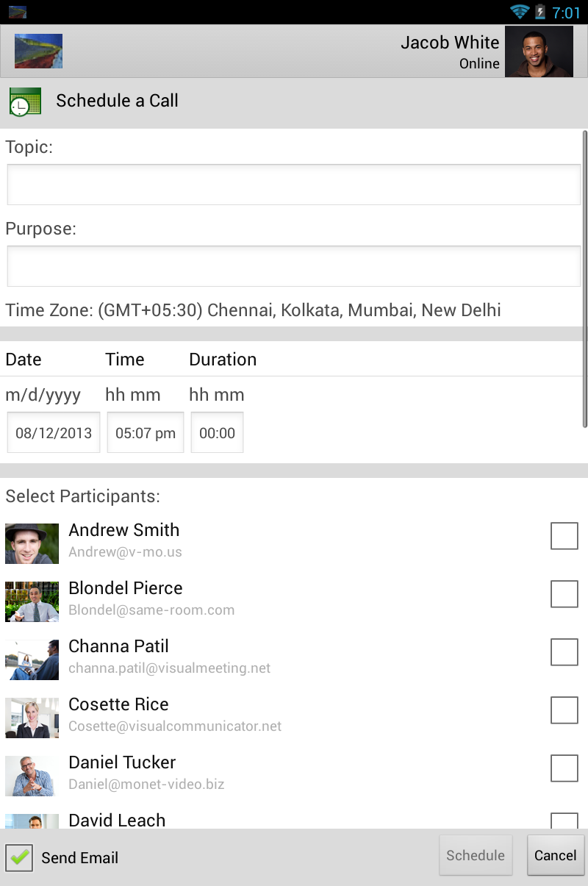Focus the Purpose input field
The image size is (588, 886).
[294, 266]
